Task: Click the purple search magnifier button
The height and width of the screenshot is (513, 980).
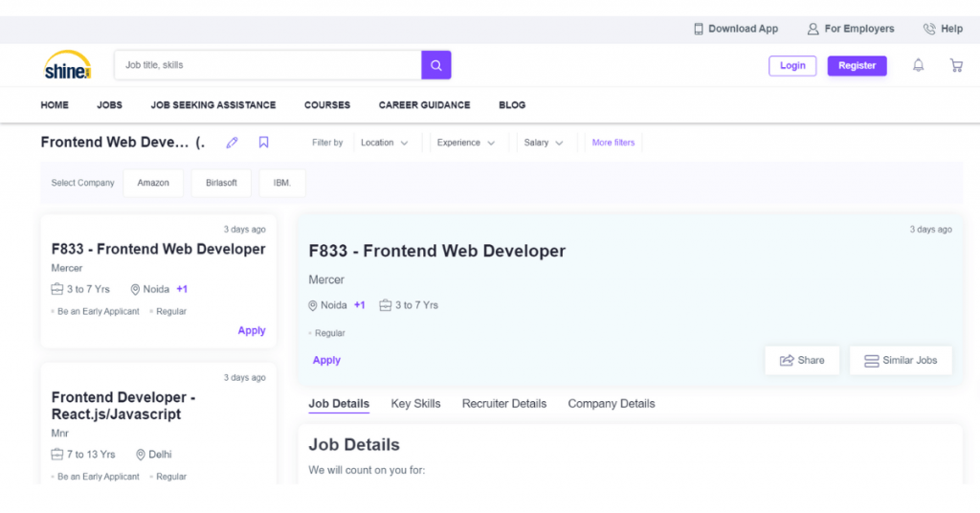Action: tap(436, 65)
